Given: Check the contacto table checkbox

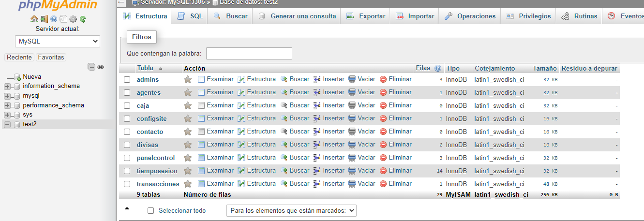Looking at the screenshot, I should (127, 132).
